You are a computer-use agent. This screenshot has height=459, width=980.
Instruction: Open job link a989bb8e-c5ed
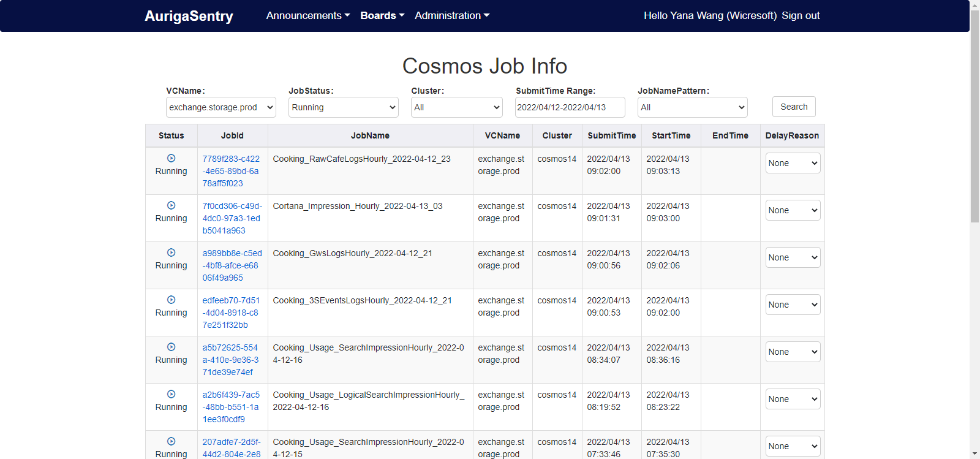(x=232, y=265)
